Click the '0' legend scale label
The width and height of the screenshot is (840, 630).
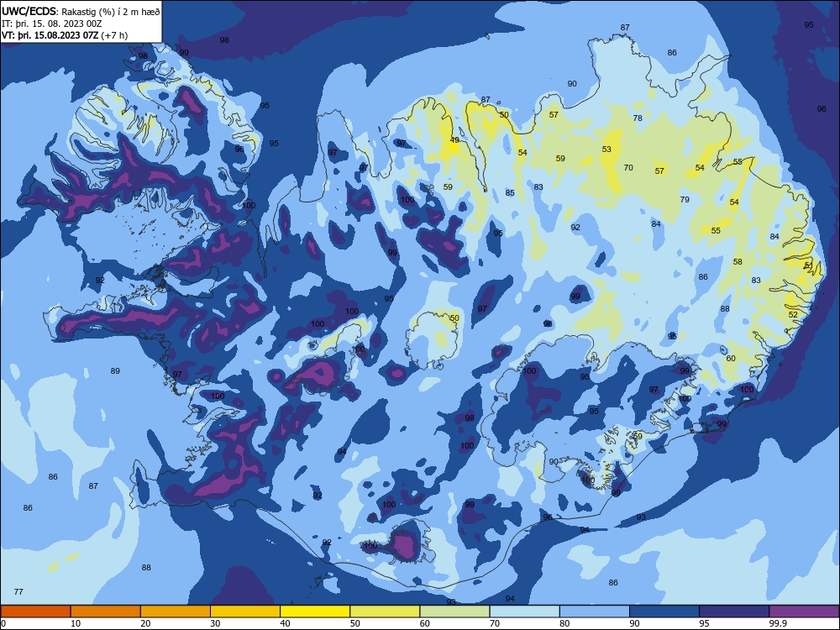3,623
